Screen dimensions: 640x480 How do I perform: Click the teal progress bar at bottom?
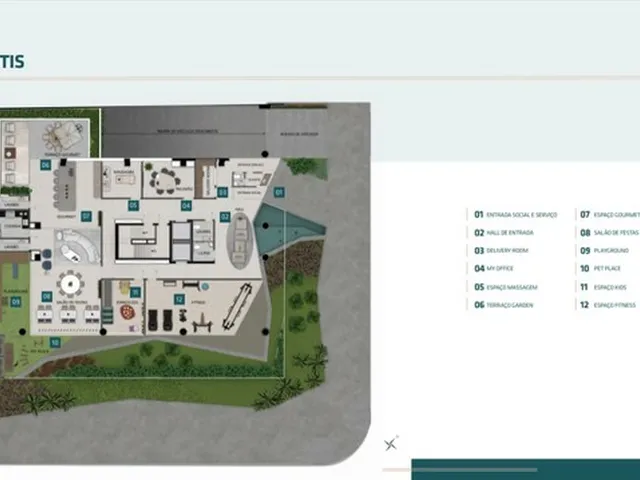pyautogui.click(x=525, y=469)
